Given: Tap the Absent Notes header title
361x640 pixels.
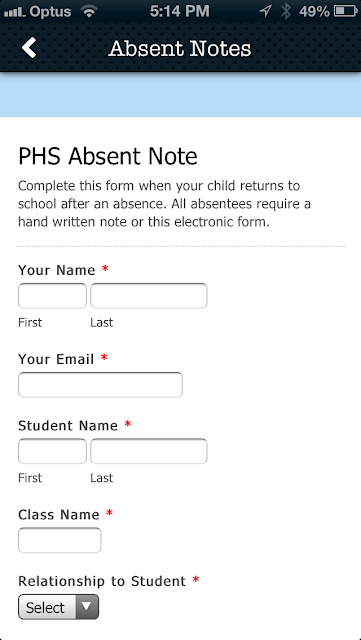Looking at the screenshot, I should pos(180,49).
